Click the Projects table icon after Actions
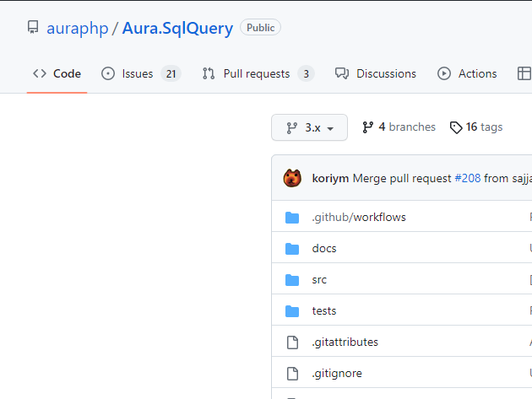The width and height of the screenshot is (532, 399). coord(524,73)
